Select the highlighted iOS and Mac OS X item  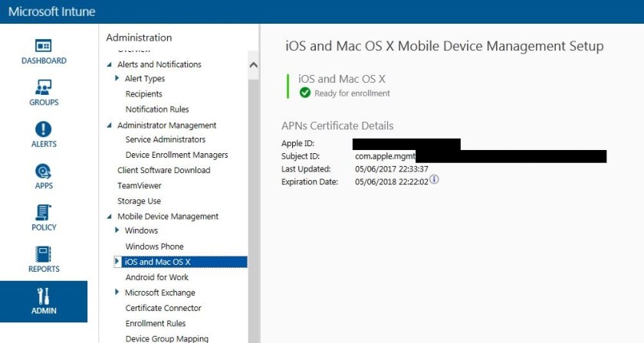coord(185,262)
